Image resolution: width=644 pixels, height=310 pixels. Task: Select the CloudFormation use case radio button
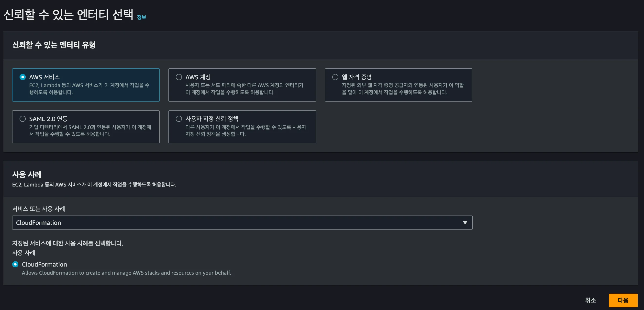(15, 264)
